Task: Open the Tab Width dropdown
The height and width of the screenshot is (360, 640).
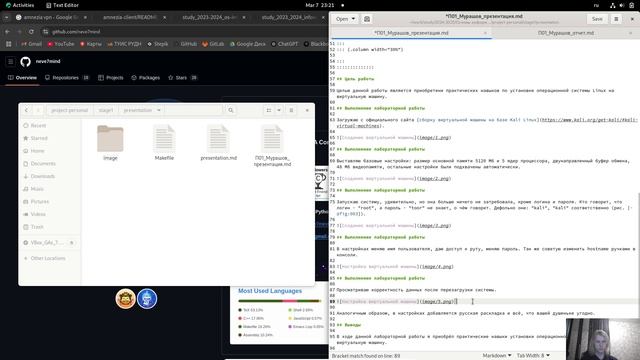Action: [x=533, y=356]
